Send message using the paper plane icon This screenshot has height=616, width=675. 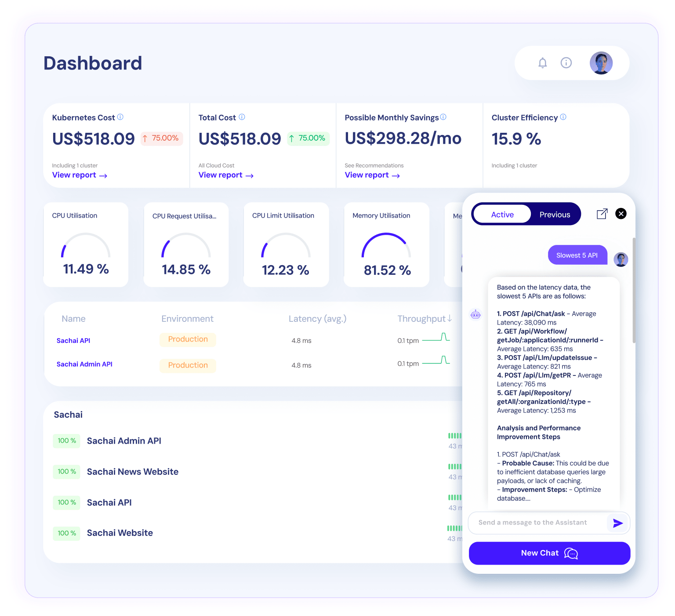tap(617, 523)
